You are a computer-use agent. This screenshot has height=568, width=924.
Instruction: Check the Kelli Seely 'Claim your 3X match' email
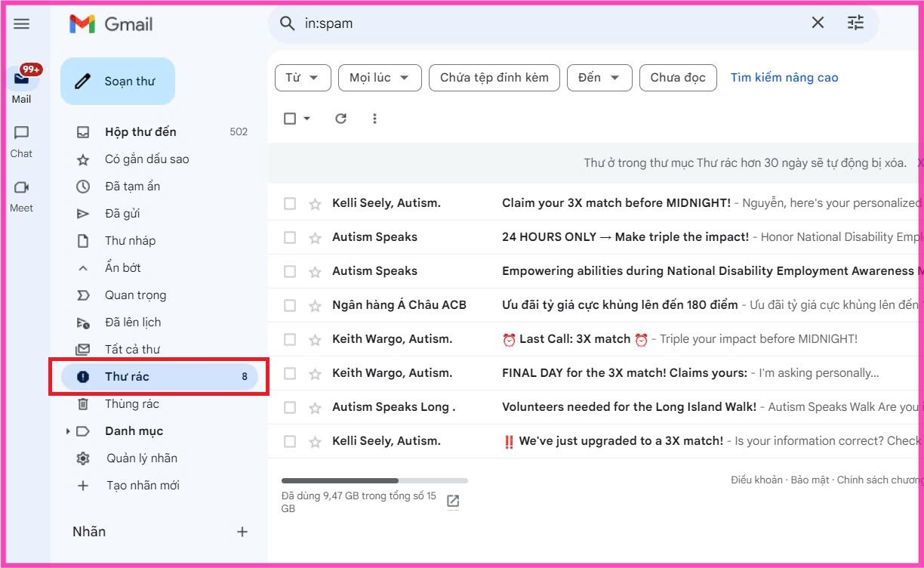click(290, 204)
